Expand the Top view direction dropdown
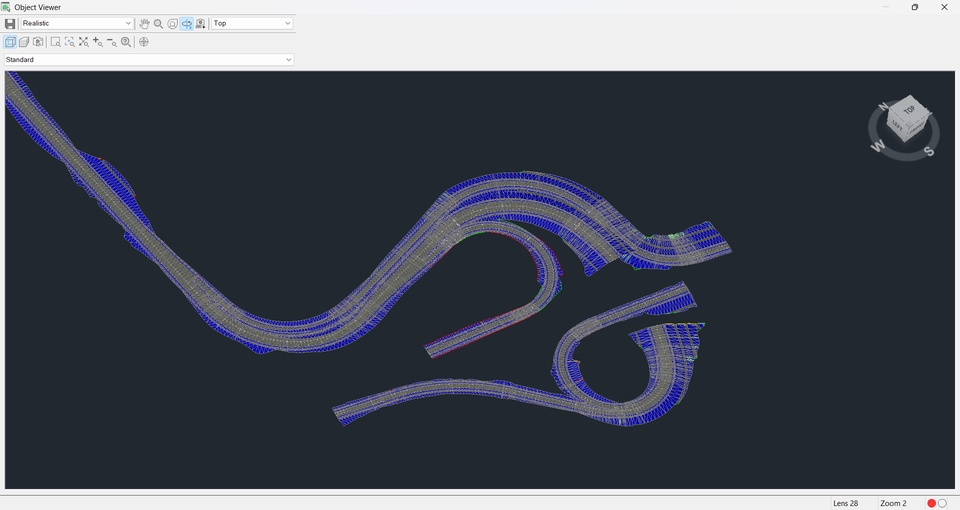This screenshot has width=960, height=510. [252, 23]
